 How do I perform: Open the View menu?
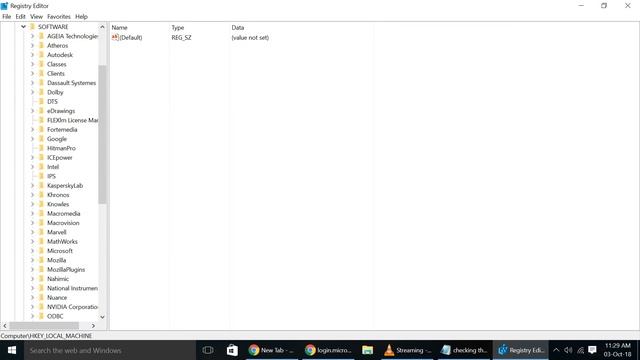(36, 17)
